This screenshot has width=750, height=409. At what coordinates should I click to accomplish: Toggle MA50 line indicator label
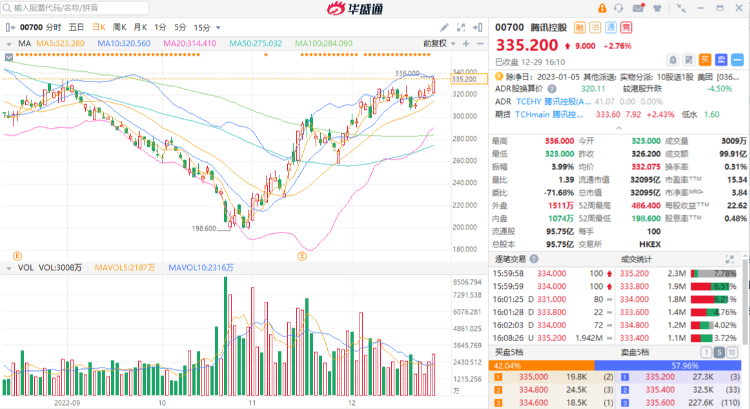click(255, 44)
